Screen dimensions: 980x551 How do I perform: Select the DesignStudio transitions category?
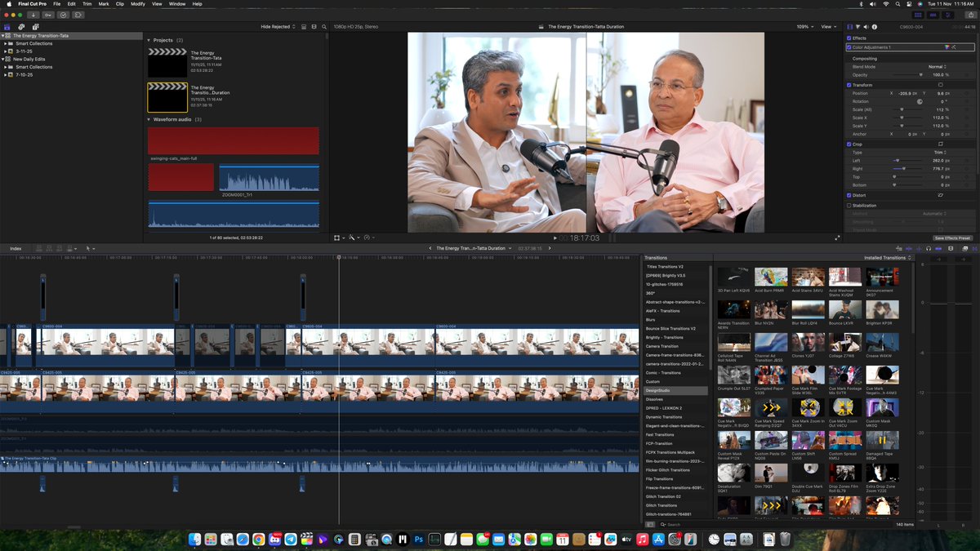[x=676, y=390]
